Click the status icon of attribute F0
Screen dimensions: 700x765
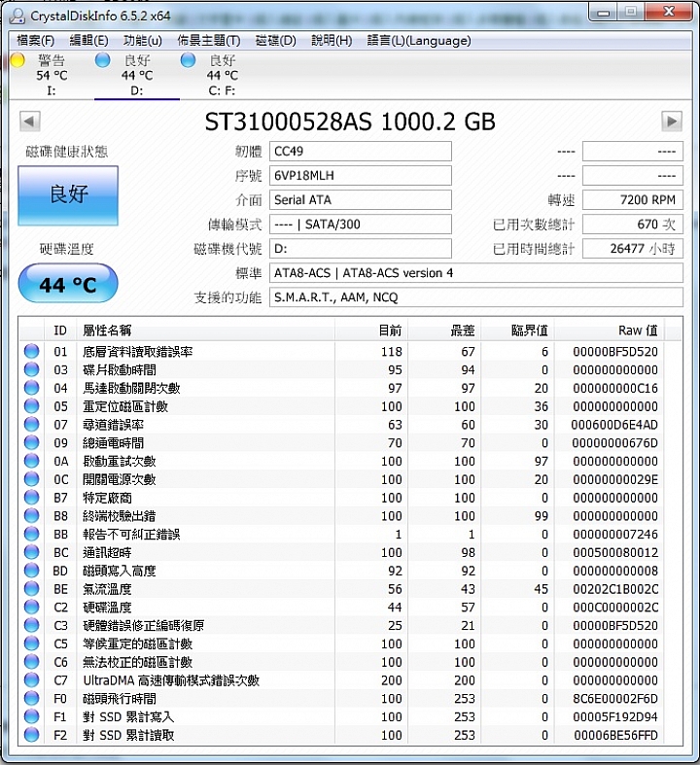[32, 698]
